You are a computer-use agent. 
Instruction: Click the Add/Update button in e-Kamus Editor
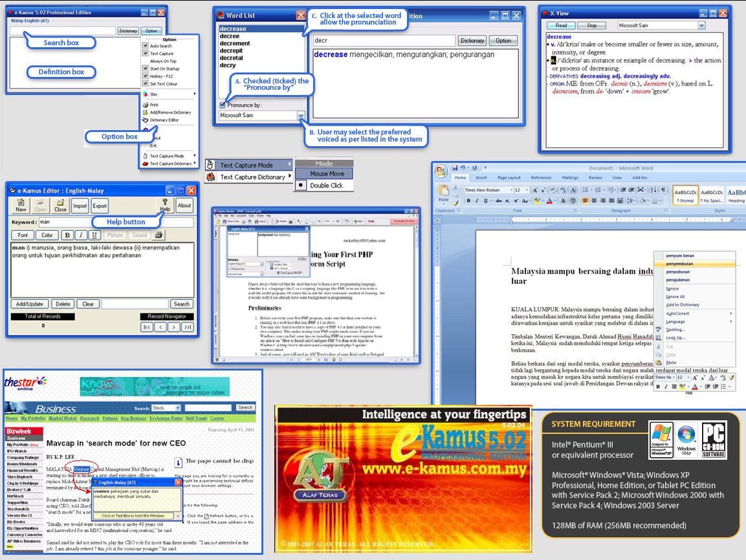coord(30,304)
